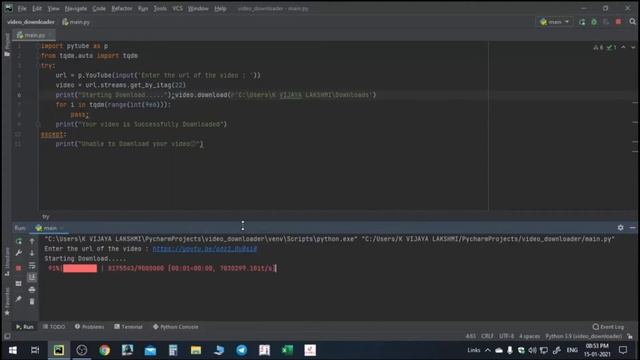Open Windows Start menu
Screen dimensions: 640x360
(13, 350)
